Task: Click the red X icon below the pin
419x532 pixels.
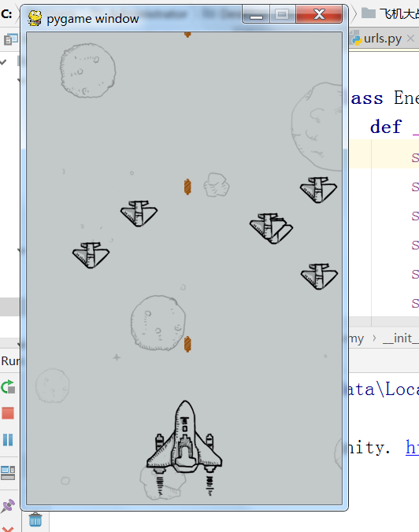Action: (8, 530)
